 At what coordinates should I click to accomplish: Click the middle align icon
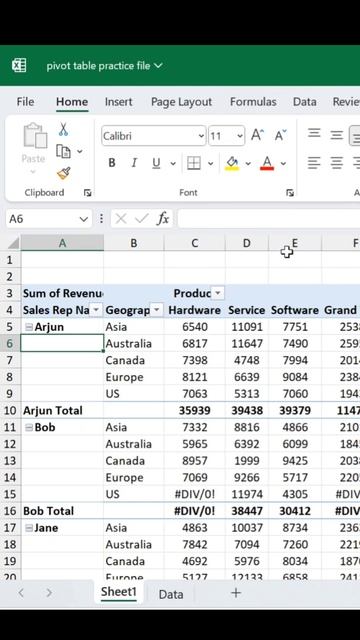coord(336,135)
